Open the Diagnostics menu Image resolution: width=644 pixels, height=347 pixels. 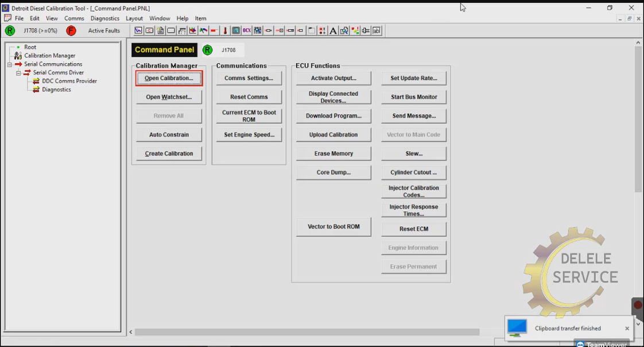pos(104,18)
